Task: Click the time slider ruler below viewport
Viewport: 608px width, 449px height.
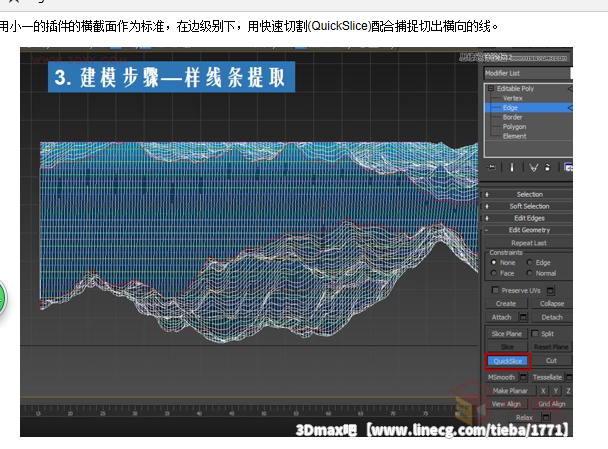Action: [250, 411]
